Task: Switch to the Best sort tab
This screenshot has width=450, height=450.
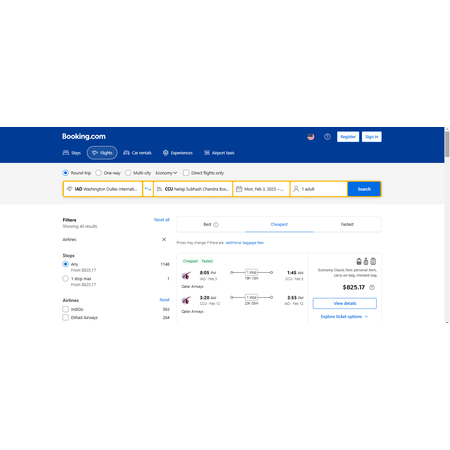Action: [x=211, y=224]
